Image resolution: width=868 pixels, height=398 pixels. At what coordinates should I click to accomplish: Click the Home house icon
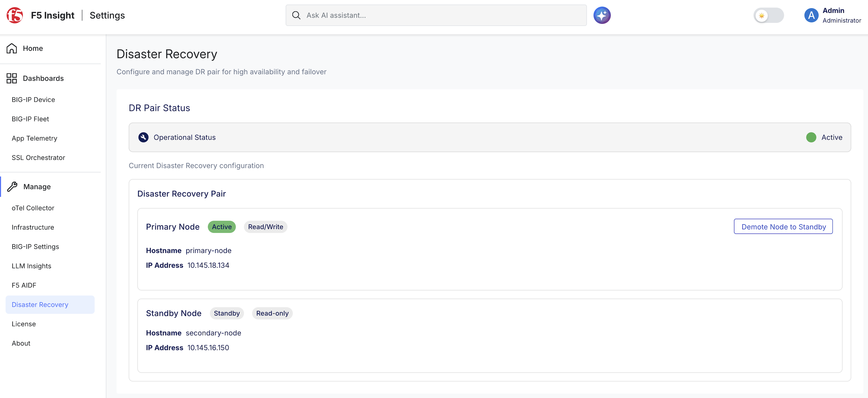[12, 48]
